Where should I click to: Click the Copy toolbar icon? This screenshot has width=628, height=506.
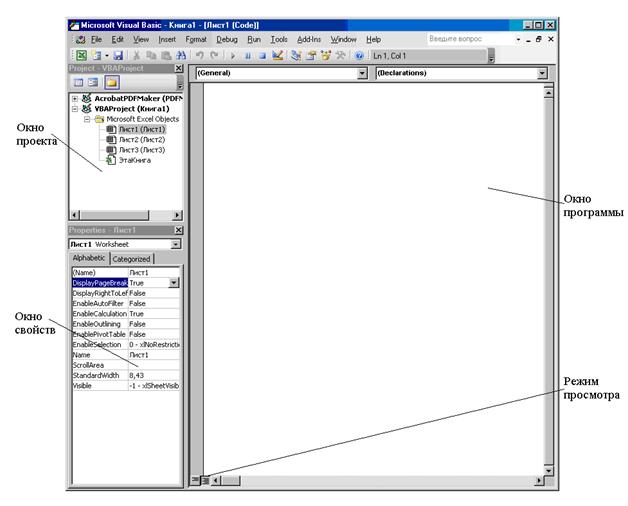(151, 56)
